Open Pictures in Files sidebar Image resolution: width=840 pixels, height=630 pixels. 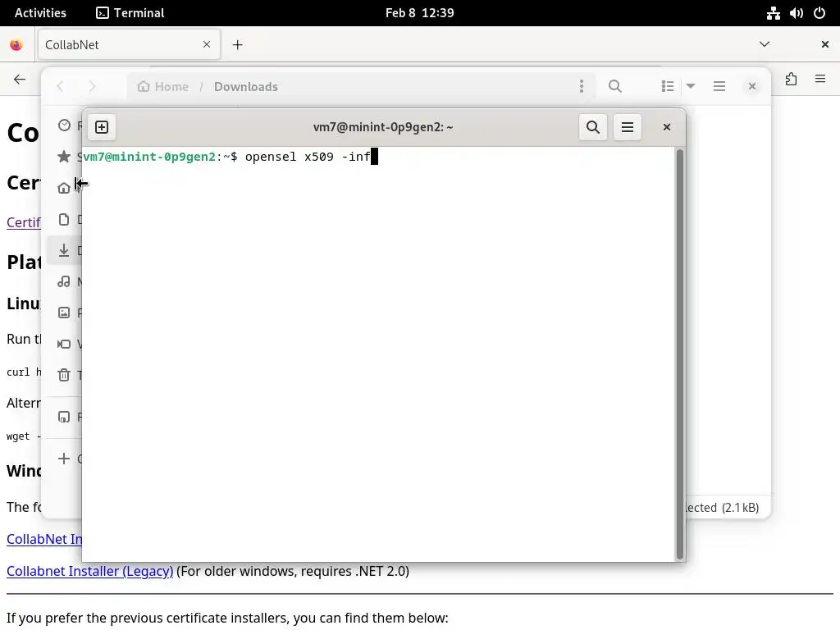64,313
